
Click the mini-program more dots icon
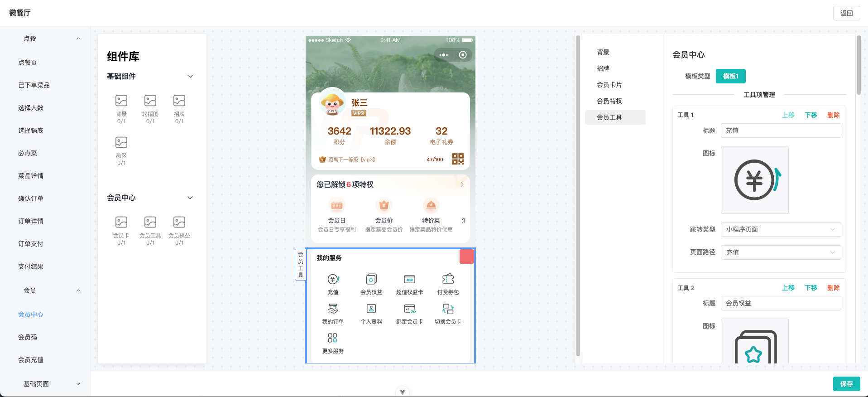pos(444,55)
